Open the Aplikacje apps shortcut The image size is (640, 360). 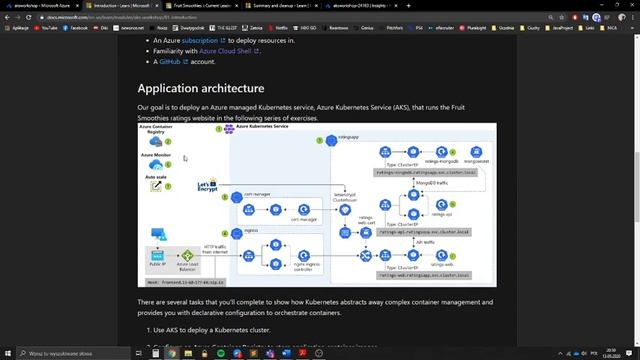[16, 28]
